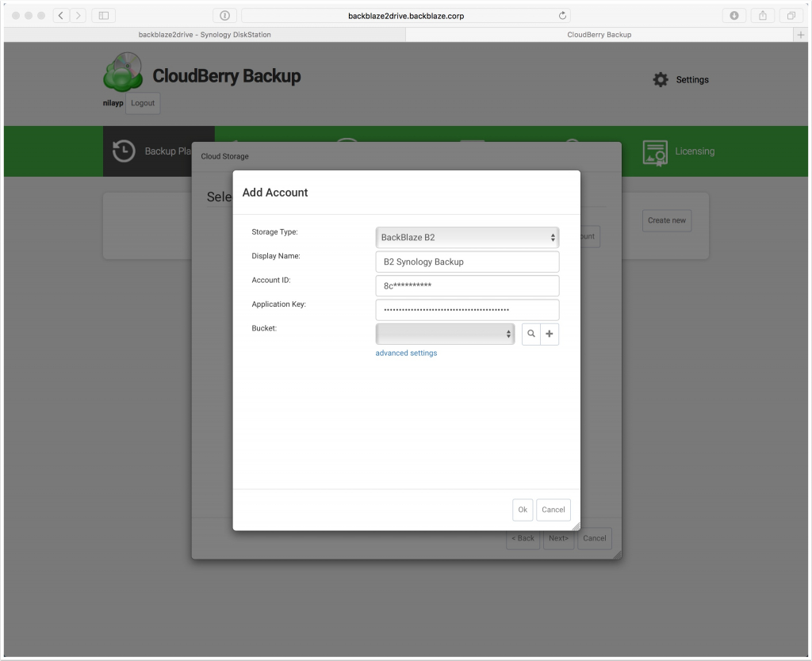This screenshot has height=661, width=812.
Task: Open the Bucket dropdown
Action: pos(446,334)
